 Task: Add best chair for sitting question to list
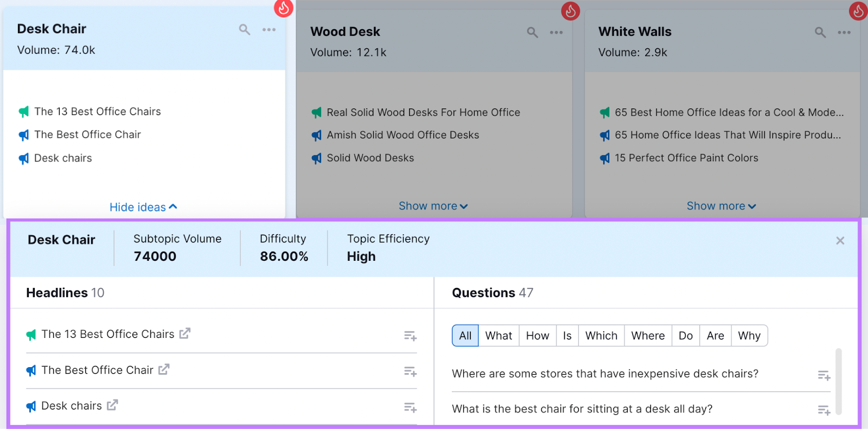pos(824,411)
